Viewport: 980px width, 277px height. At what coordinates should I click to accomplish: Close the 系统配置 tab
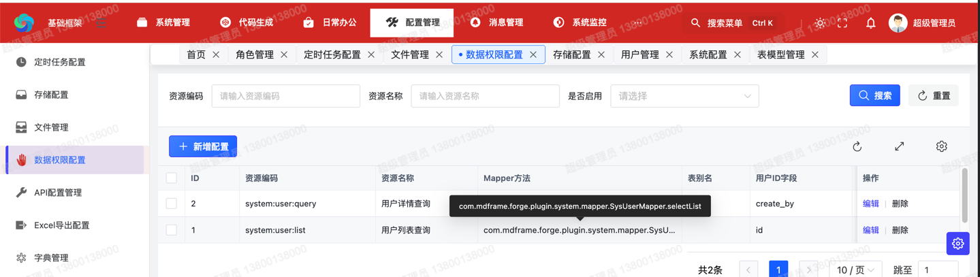coord(738,54)
